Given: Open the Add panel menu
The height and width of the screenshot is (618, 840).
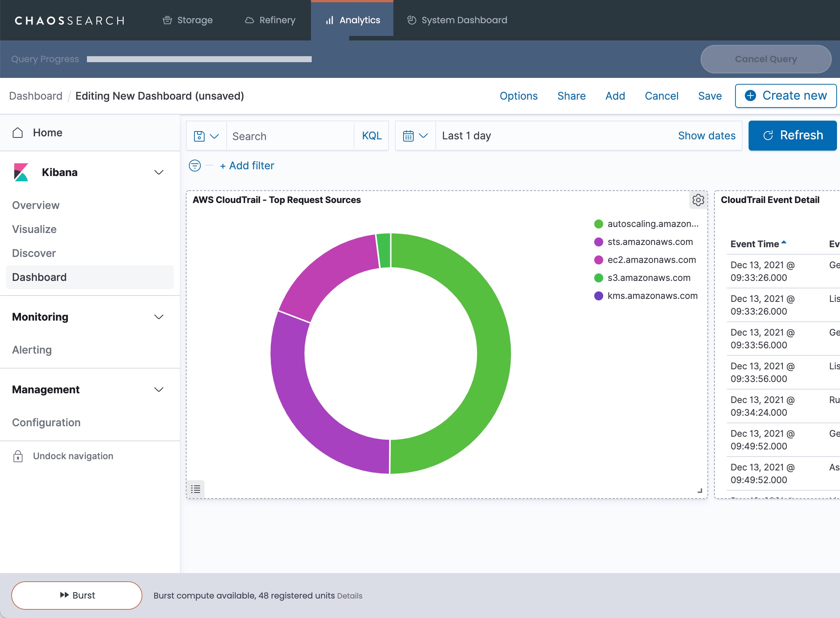Looking at the screenshot, I should (615, 96).
